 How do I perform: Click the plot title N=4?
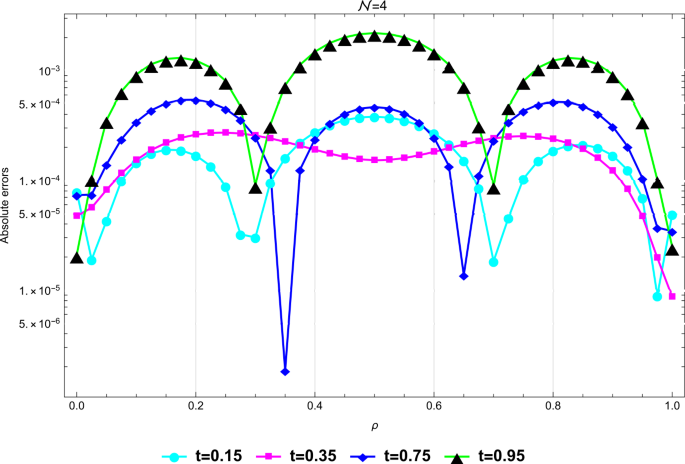coord(374,6)
